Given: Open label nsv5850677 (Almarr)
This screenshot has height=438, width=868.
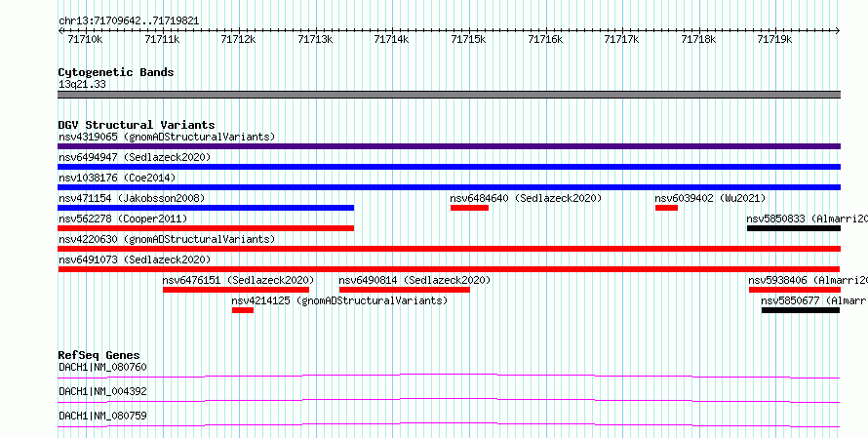Looking at the screenshot, I should [x=814, y=300].
